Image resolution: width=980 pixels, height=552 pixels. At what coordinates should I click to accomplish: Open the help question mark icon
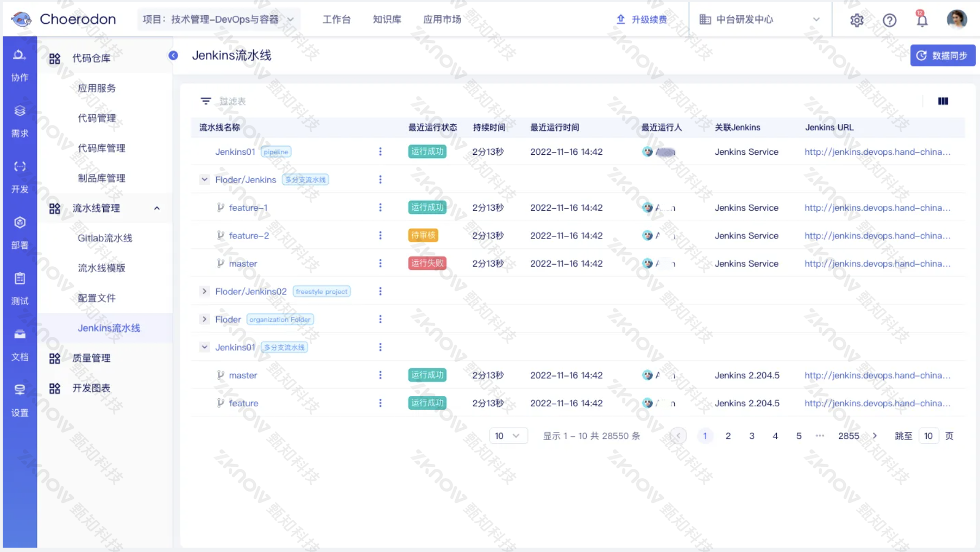coord(889,20)
